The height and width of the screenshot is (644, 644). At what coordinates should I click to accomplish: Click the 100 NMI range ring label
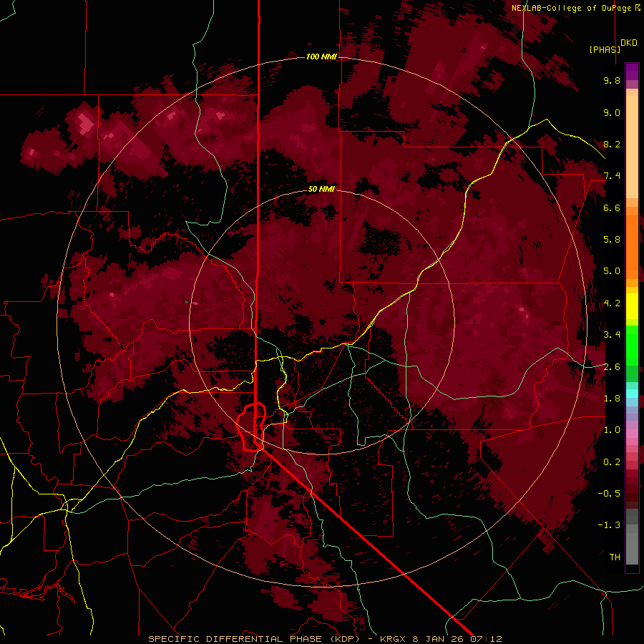tap(321, 57)
